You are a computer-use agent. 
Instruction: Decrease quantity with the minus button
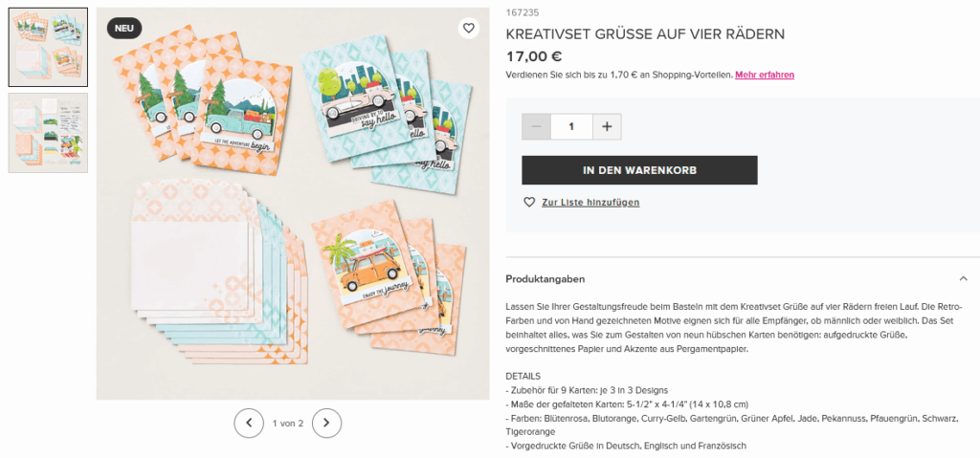point(536,126)
